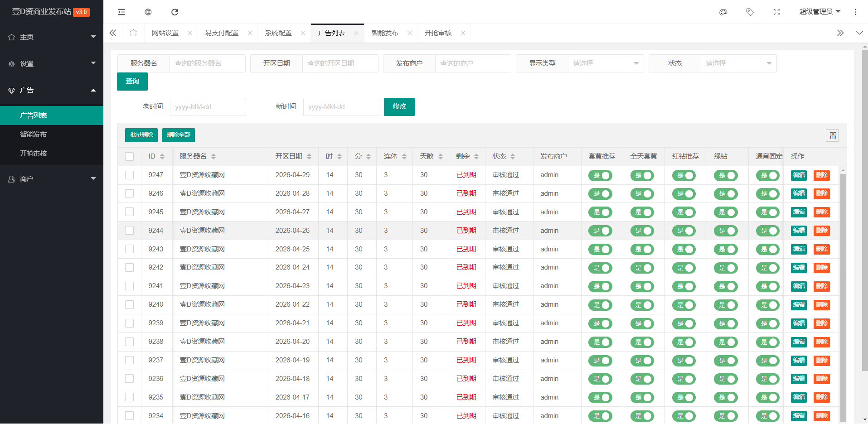Toggle fullscreen mode icon
The width and height of the screenshot is (868, 424).
tap(776, 12)
